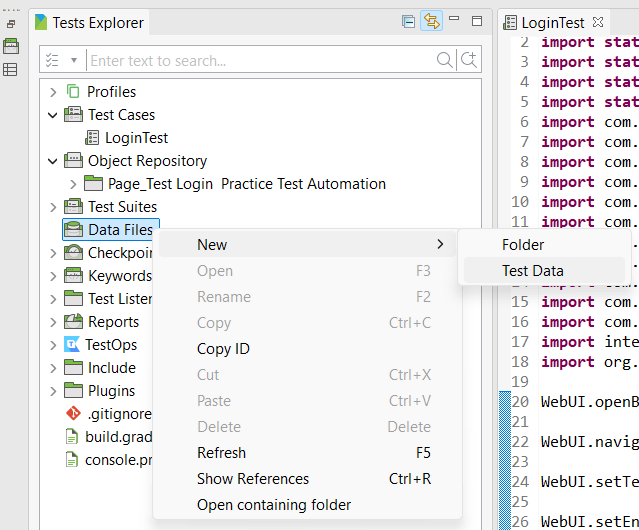Click the restore view icon in left sidebar
639x530 pixels.
11,24
